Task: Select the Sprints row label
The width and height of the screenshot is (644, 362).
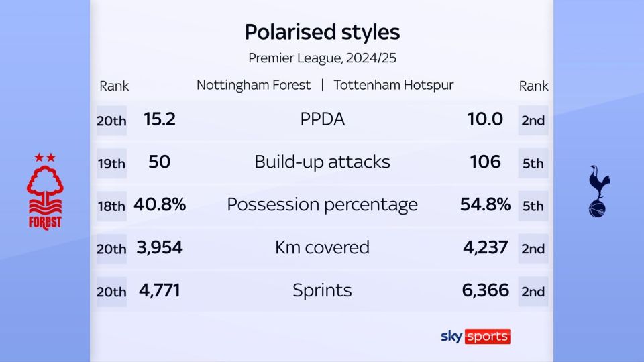Action: 322,290
